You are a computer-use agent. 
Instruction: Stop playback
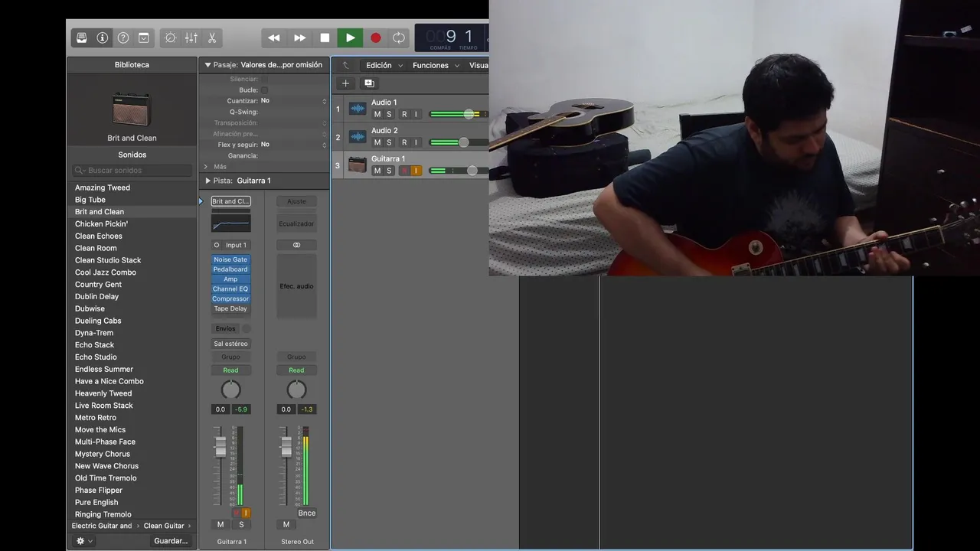(325, 37)
